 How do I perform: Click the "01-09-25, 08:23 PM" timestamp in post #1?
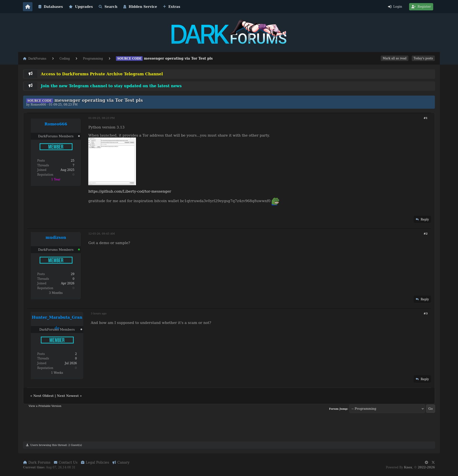(101, 118)
